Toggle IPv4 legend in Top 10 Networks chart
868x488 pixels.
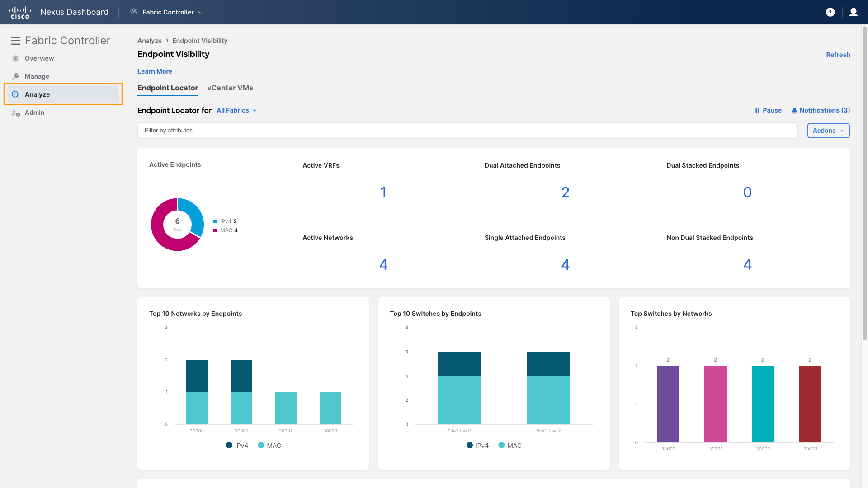click(237, 446)
